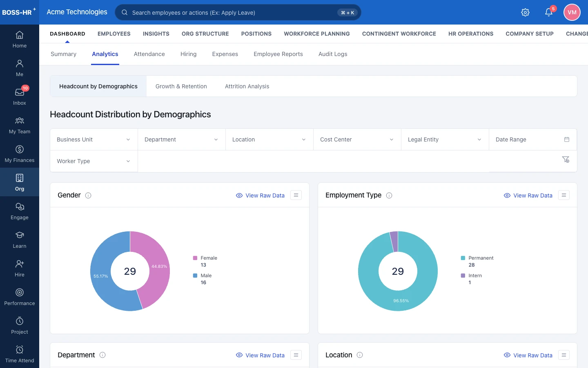The height and width of the screenshot is (368, 588).
Task: Expand Department filter dropdown
Action: click(x=182, y=139)
